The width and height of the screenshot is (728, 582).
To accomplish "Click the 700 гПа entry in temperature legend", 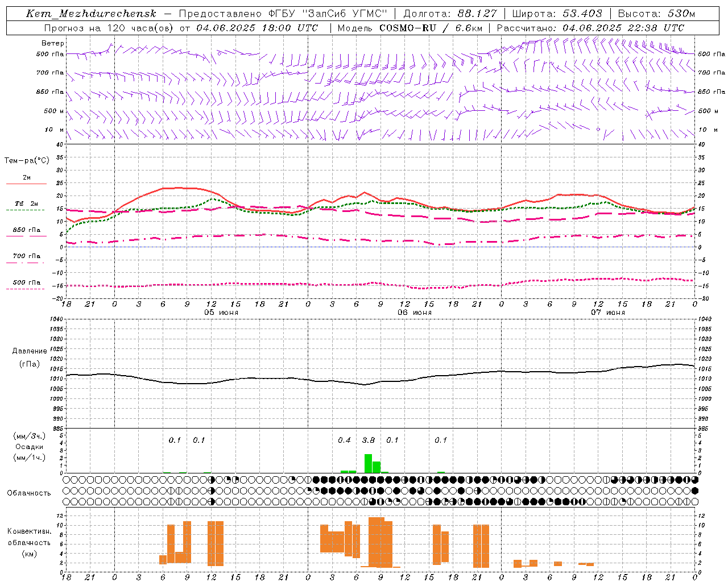I will pyautogui.click(x=27, y=256).
